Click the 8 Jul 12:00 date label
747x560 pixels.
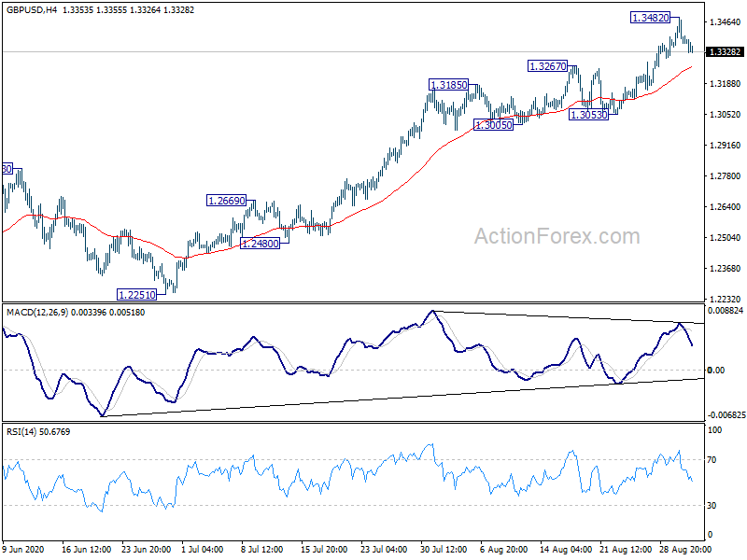coord(262,549)
